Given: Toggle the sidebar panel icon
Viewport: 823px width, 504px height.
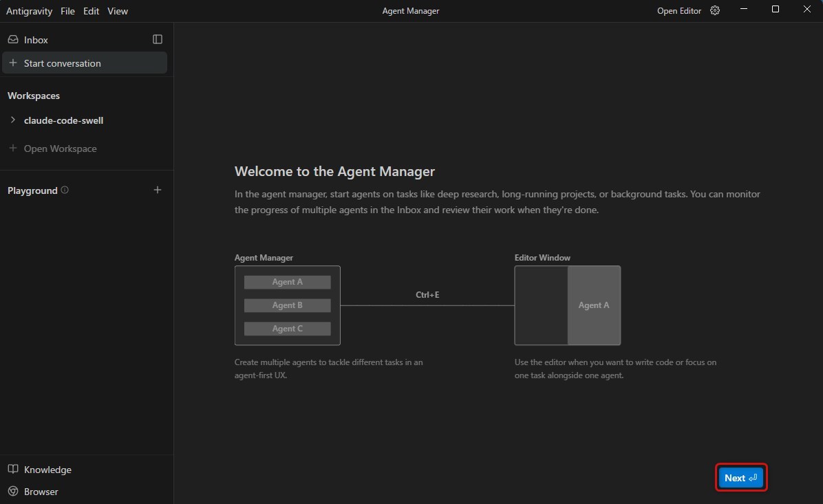Looking at the screenshot, I should click(158, 40).
